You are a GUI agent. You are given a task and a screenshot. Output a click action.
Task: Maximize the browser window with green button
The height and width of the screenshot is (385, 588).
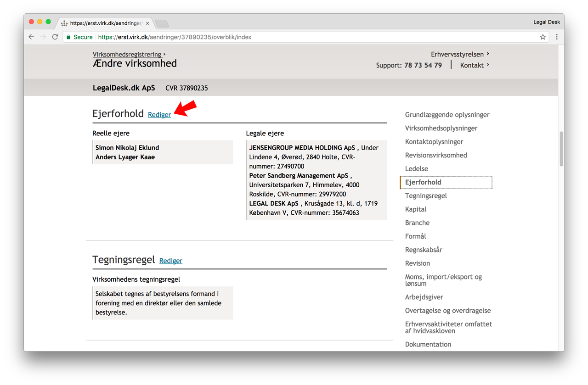[48, 22]
